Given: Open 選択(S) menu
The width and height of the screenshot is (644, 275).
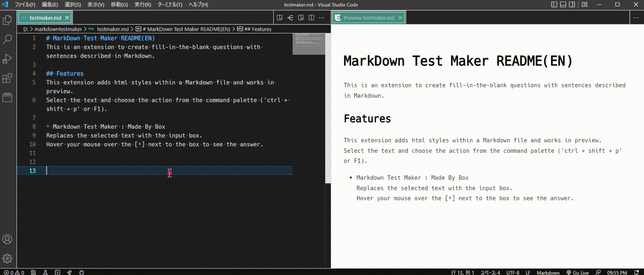Looking at the screenshot, I should click(73, 4).
